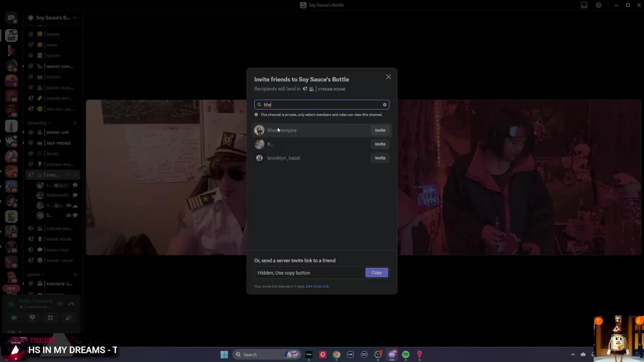Click brooklyn_hazel's avatar in results
The height and width of the screenshot is (362, 644).
[x=259, y=158]
